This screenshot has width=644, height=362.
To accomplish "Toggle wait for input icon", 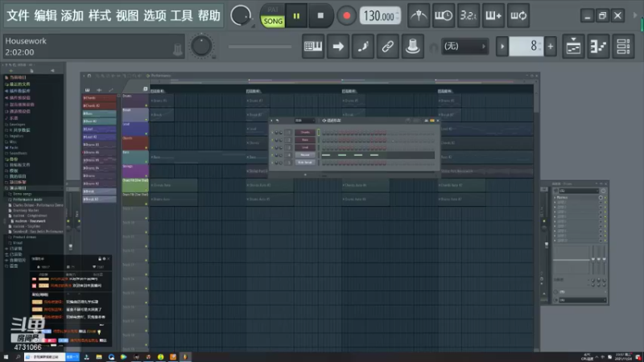I will coord(444,15).
